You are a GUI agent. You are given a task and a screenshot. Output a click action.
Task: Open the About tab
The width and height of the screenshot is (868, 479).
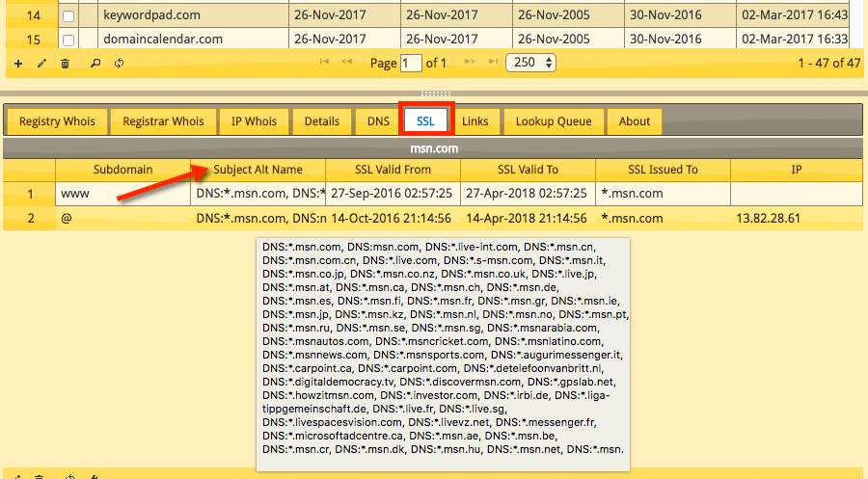pyautogui.click(x=635, y=121)
